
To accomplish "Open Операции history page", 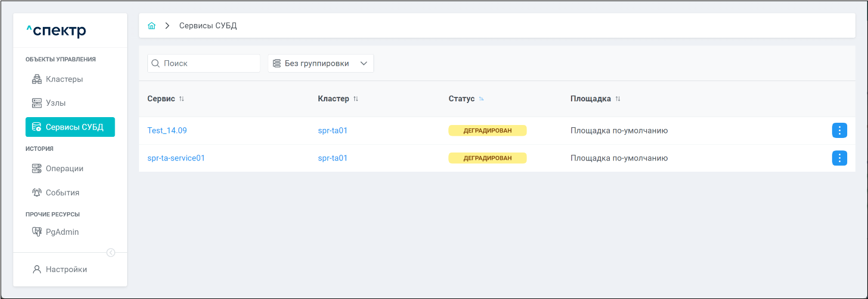I will click(x=64, y=168).
